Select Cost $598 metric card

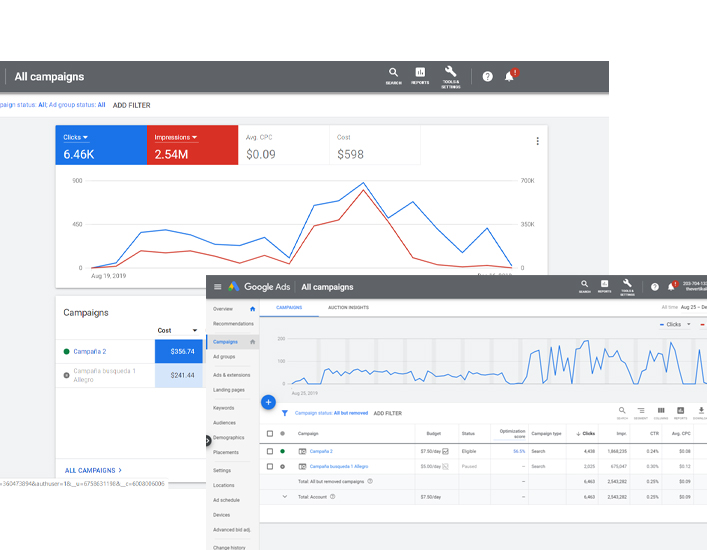375,145
